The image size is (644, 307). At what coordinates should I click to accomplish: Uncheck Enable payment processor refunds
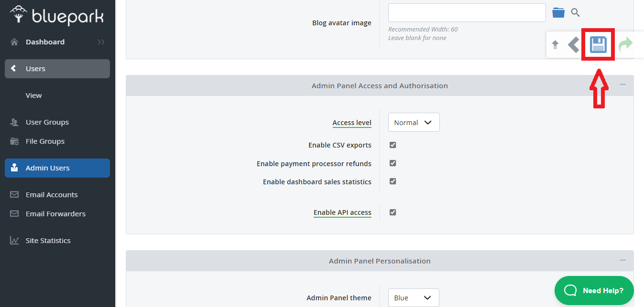(x=393, y=163)
